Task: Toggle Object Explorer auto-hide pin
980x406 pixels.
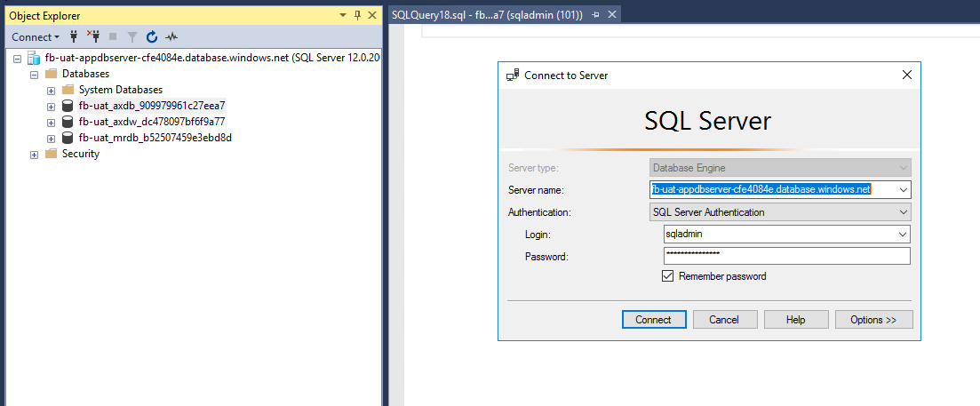Action: [357, 16]
